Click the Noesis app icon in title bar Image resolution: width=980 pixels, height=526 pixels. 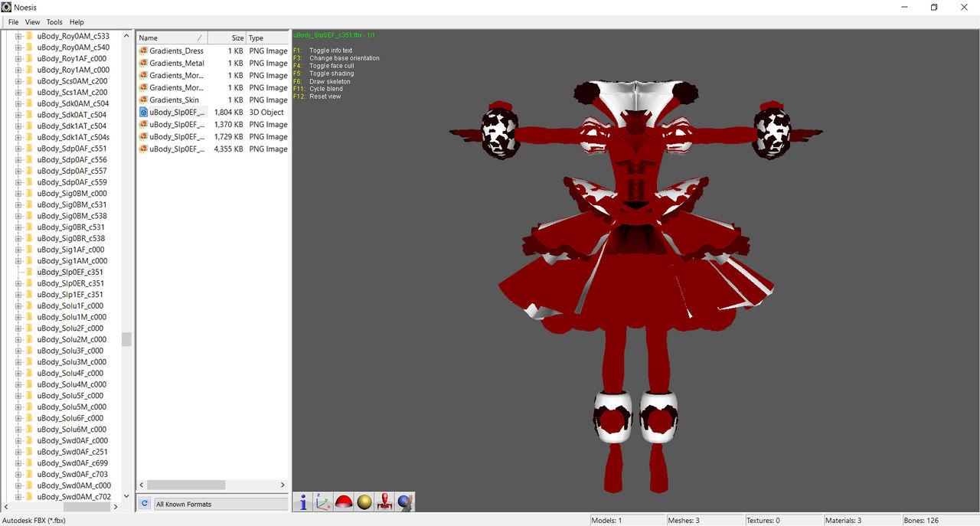pyautogui.click(x=6, y=7)
